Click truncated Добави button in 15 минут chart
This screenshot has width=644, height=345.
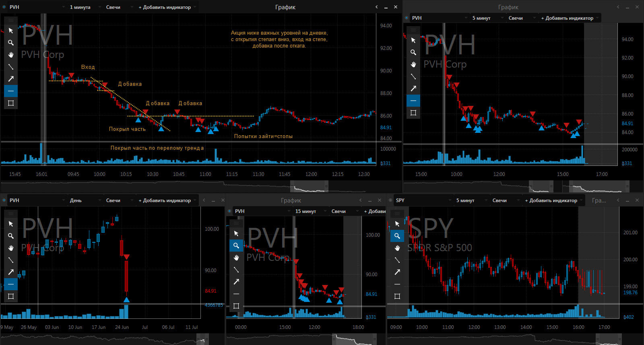pos(374,211)
